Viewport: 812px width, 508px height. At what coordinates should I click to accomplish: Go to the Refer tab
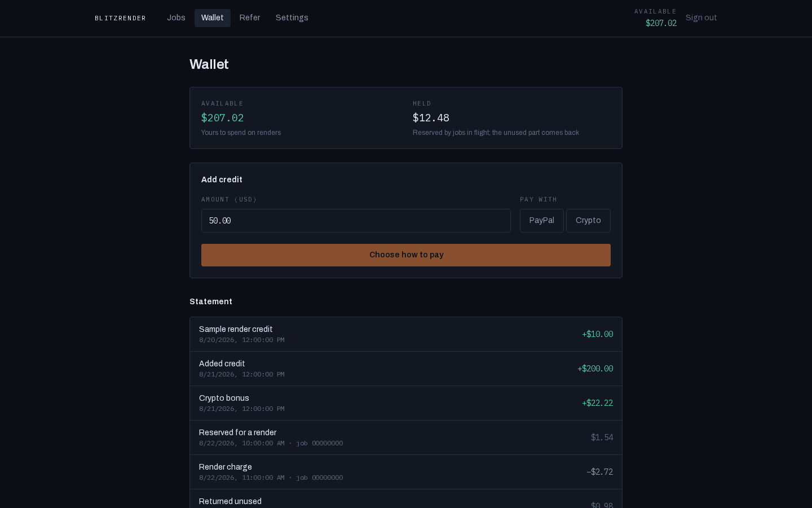(x=250, y=18)
